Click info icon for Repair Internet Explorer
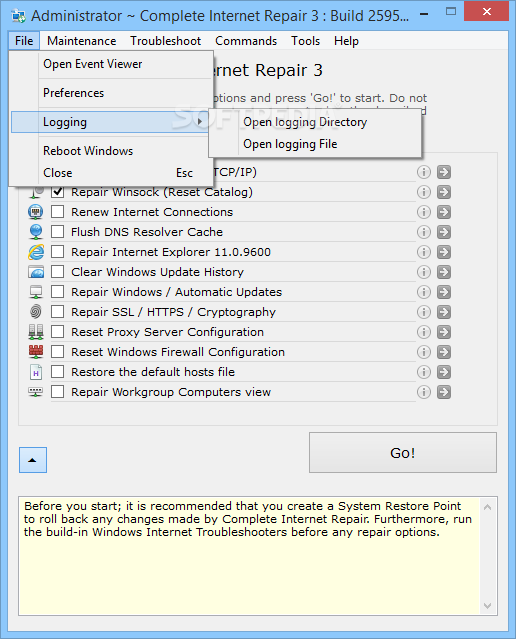 (423, 252)
